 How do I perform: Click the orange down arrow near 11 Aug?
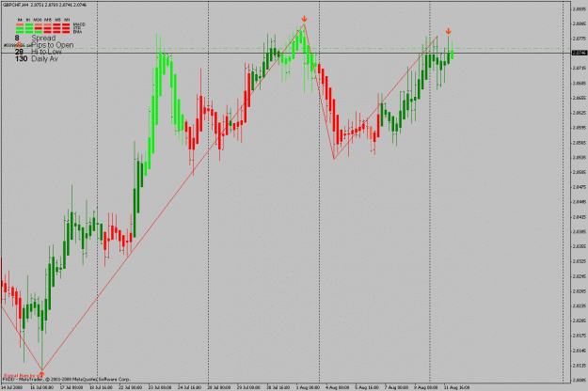448,31
